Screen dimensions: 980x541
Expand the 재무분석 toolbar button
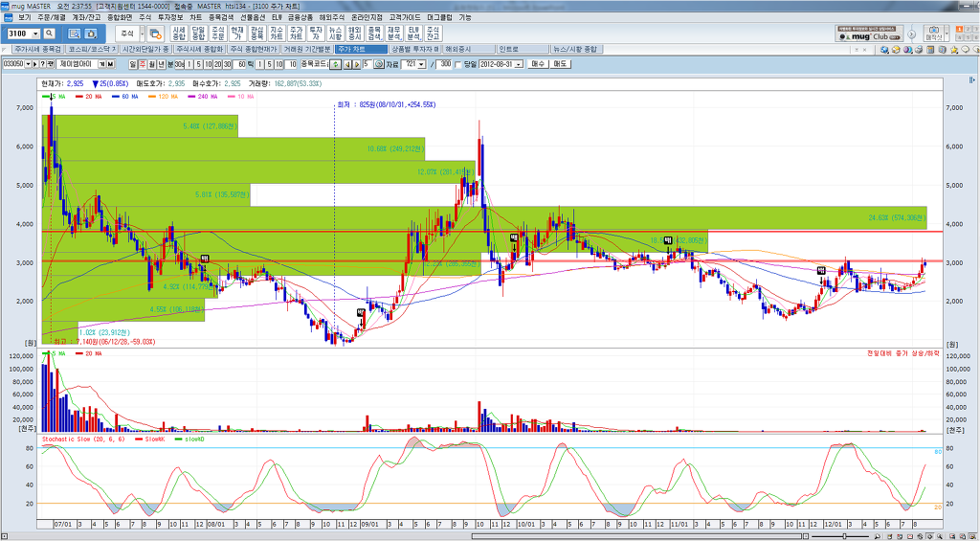[x=393, y=34]
